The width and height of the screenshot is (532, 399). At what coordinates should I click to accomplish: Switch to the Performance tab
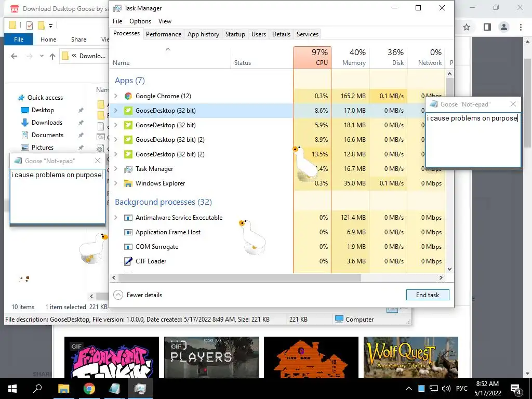(164, 34)
